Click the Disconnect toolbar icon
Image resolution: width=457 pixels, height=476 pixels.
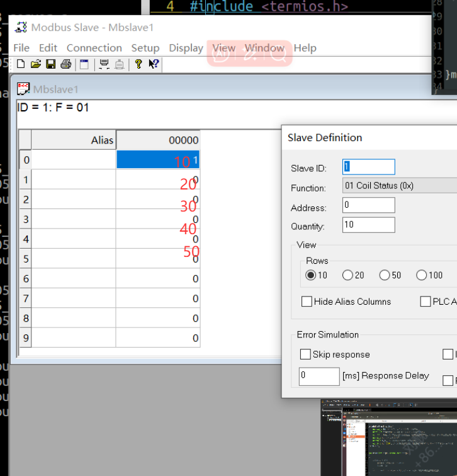[119, 64]
